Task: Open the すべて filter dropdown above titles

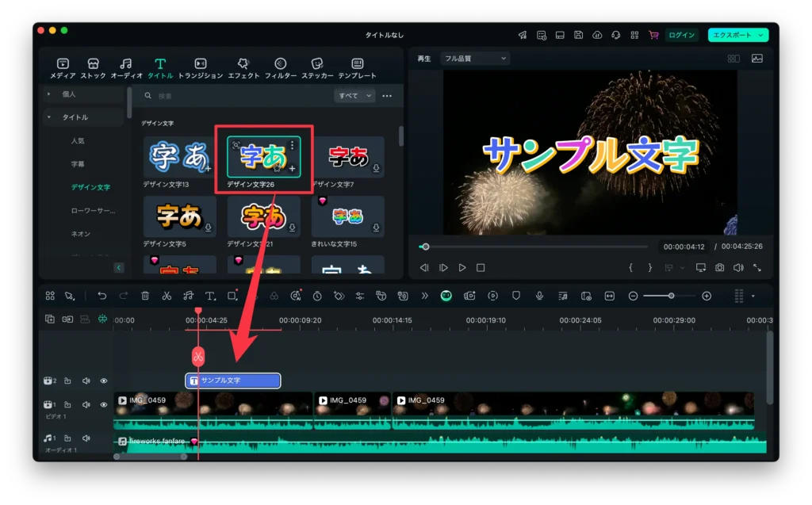Action: click(x=354, y=95)
